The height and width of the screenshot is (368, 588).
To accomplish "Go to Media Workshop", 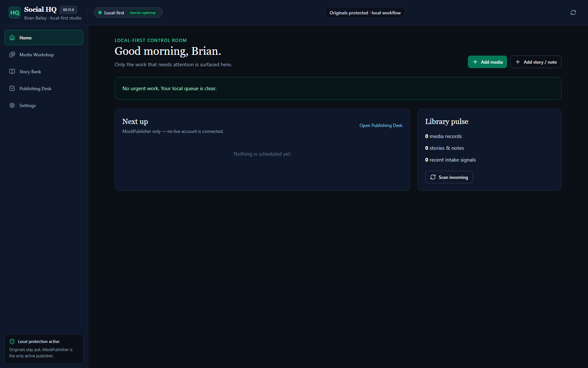I will (x=44, y=54).
